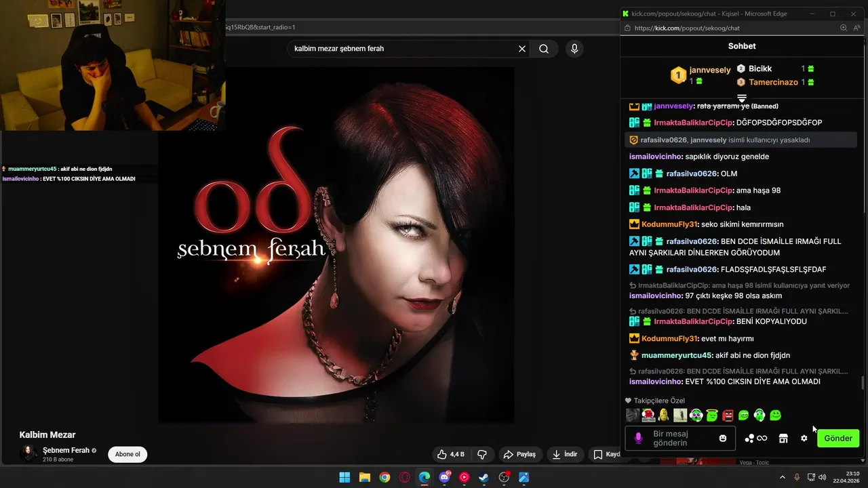The image size is (868, 488).
Task: Open Steam from the taskbar
Action: click(x=484, y=477)
